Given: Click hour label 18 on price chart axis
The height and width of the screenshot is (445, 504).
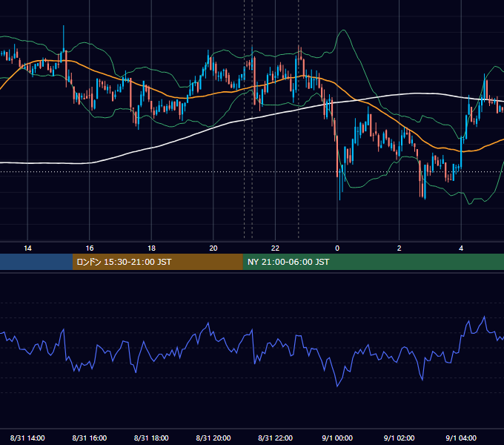Looking at the screenshot, I should 151,248.
